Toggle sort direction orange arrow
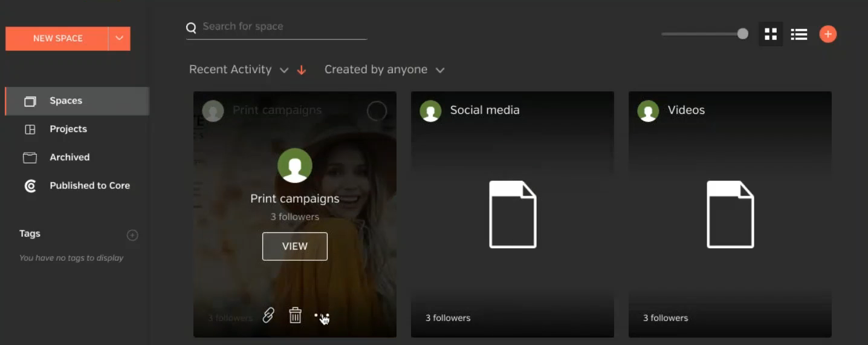868x345 pixels. [x=302, y=70]
